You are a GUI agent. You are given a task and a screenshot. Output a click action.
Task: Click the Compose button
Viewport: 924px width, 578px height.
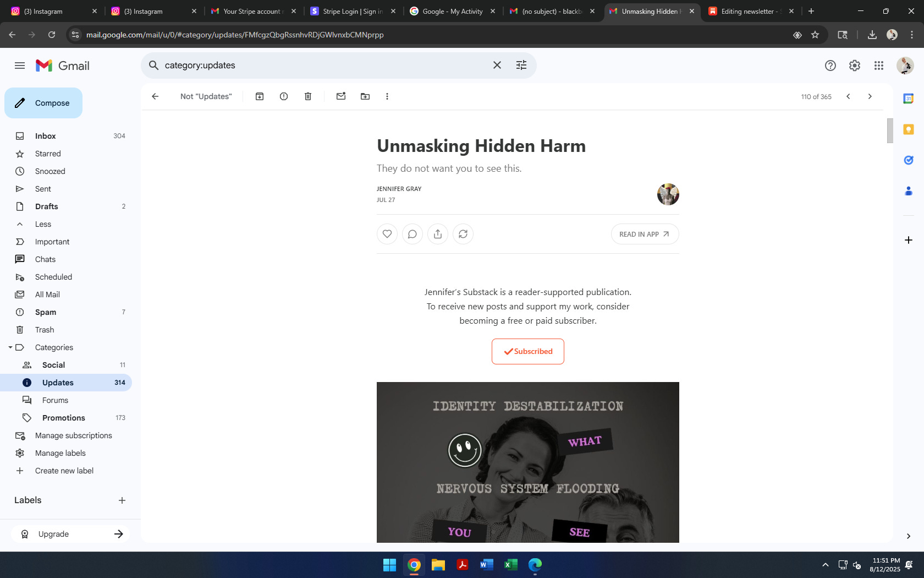click(43, 103)
